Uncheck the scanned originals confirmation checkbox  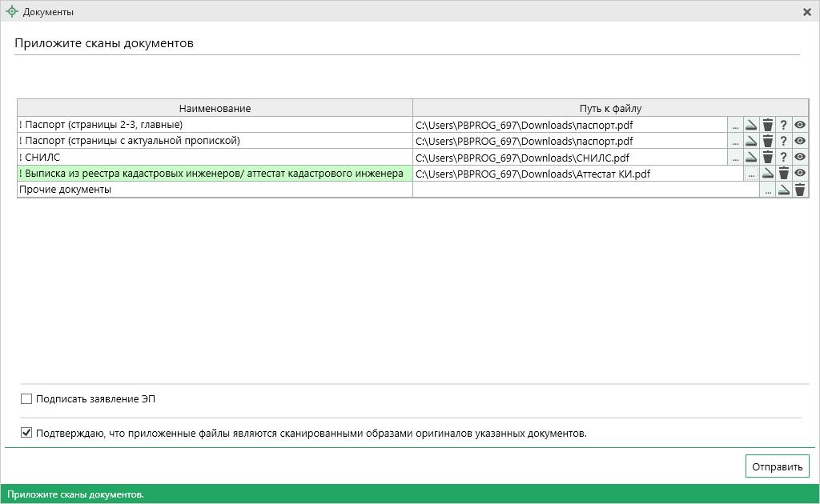[26, 434]
